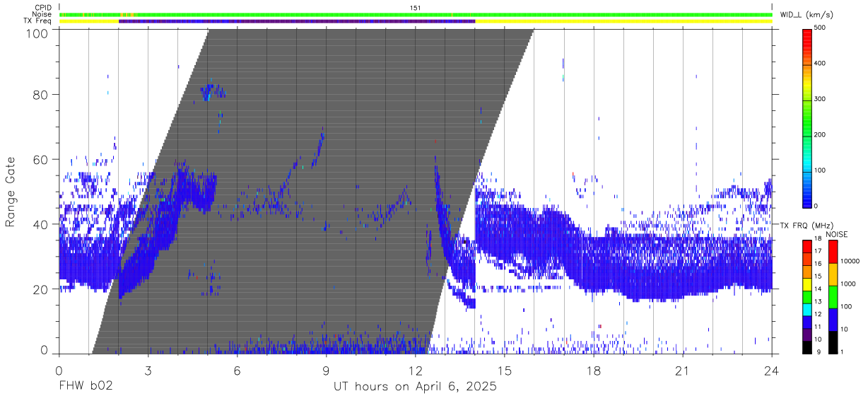Click the 16 label on TX FRQ legend
Viewport: 868px width, 401px height.
point(818,264)
